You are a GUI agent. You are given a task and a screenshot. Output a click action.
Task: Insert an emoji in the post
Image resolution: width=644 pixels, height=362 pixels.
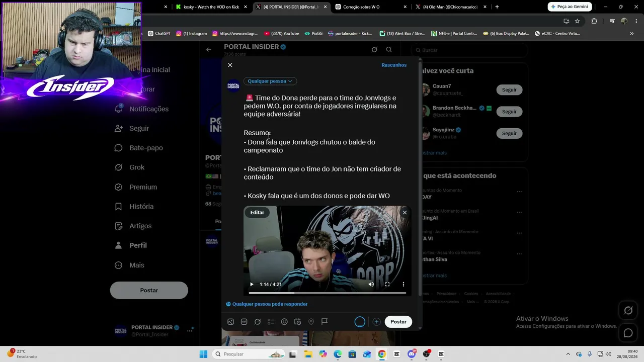click(x=284, y=322)
